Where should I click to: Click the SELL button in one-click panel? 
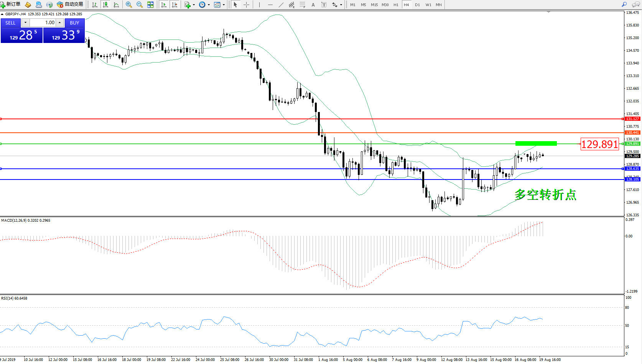(x=10, y=23)
